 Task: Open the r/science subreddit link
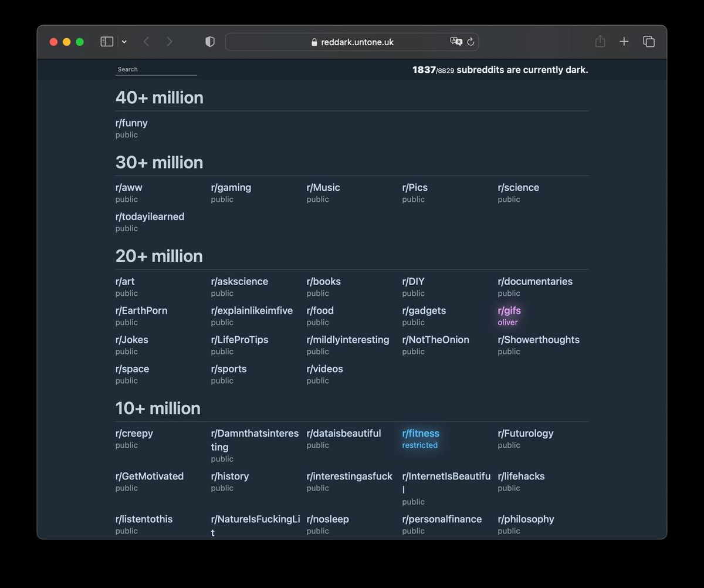point(519,188)
